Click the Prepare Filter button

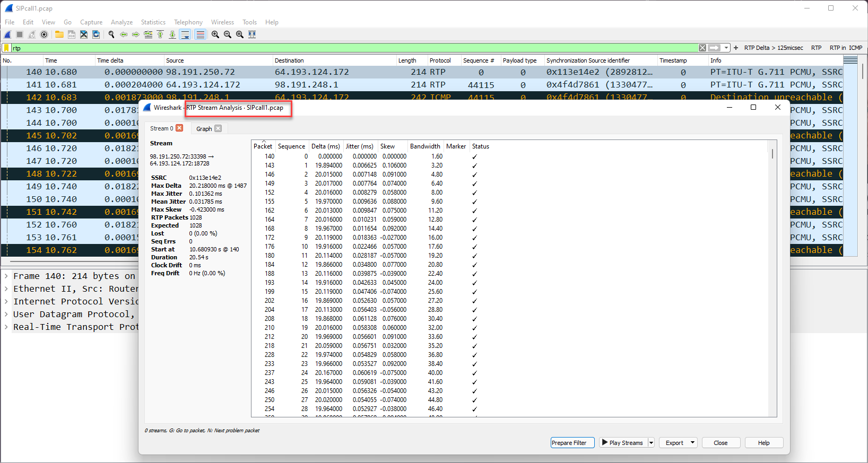coord(569,443)
